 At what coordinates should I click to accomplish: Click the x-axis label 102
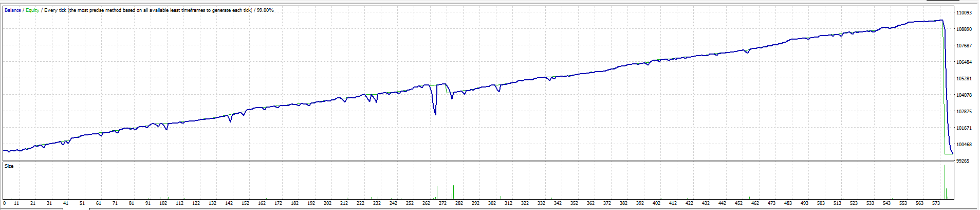pos(163,203)
